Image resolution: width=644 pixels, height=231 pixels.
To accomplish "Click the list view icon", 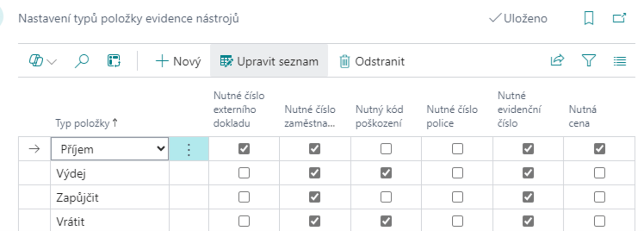I will [x=620, y=61].
